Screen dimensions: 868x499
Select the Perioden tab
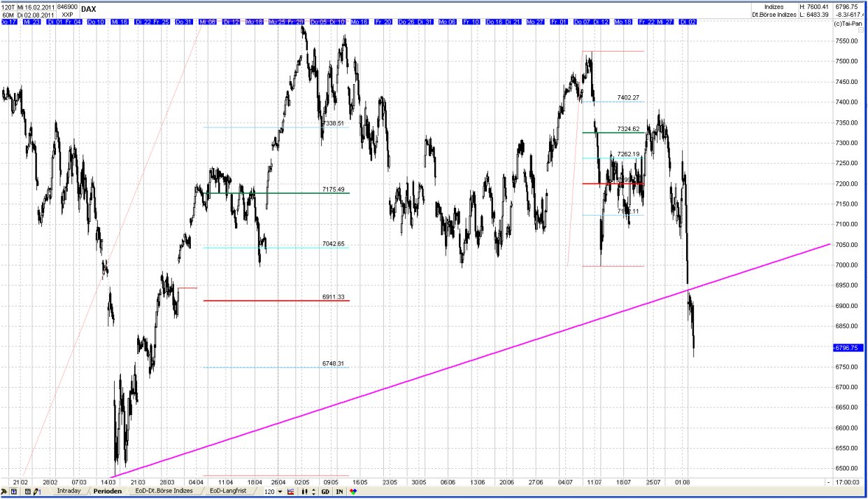pyautogui.click(x=108, y=491)
